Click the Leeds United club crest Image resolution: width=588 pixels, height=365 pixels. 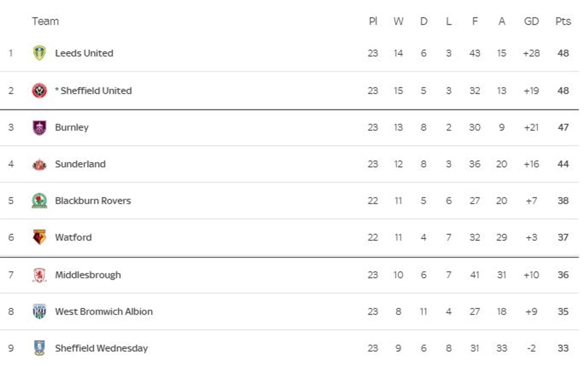[x=39, y=53]
